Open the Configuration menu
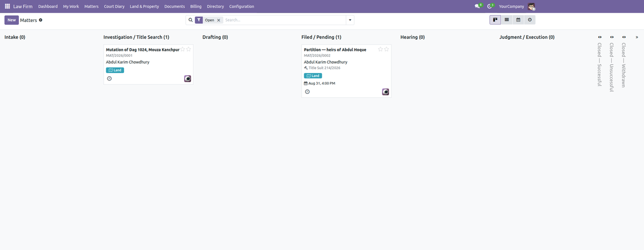The width and height of the screenshot is (644, 250). 242,6
